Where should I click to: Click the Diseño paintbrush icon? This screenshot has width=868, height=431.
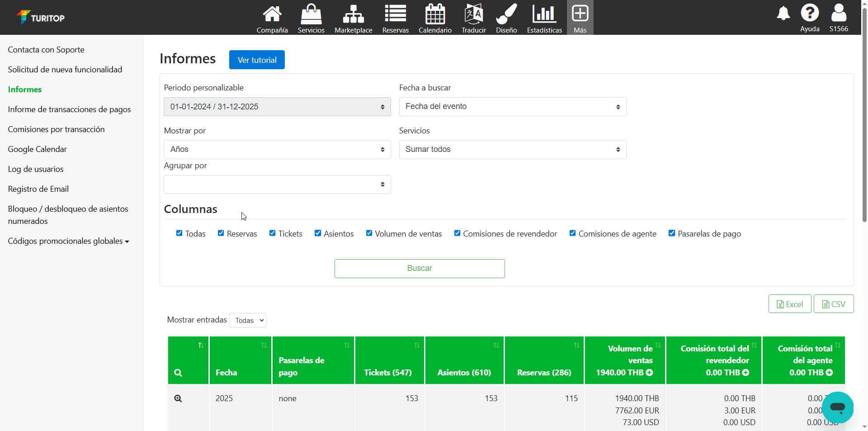point(506,14)
